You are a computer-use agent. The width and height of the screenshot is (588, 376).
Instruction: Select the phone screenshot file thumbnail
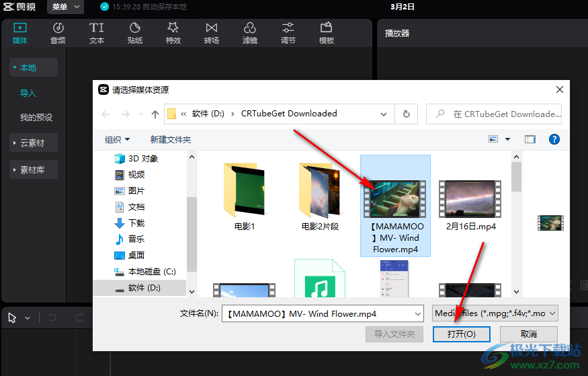(x=394, y=278)
